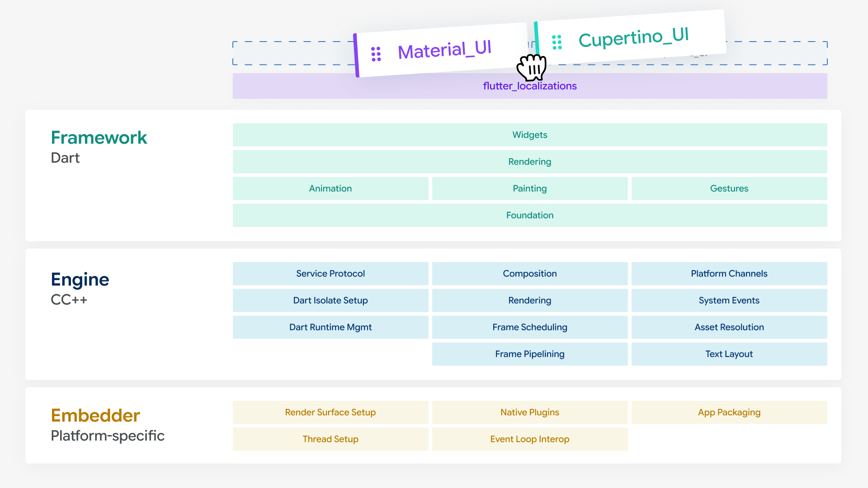Click the Dart subtitle
The height and width of the screenshot is (488, 868).
(65, 158)
